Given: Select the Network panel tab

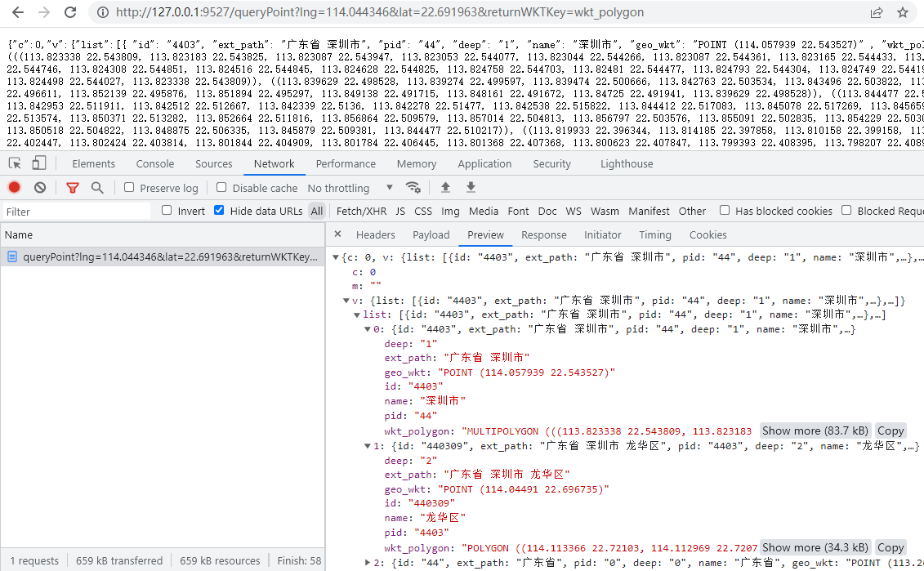Looking at the screenshot, I should (274, 164).
